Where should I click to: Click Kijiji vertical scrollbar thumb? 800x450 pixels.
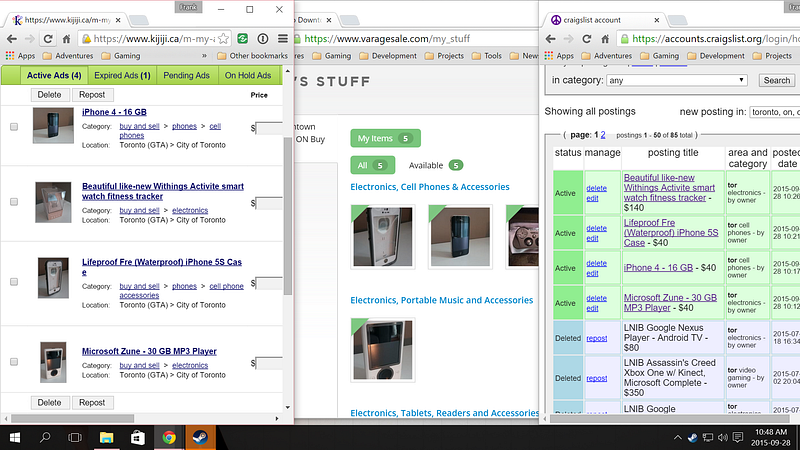pyautogui.click(x=288, y=214)
